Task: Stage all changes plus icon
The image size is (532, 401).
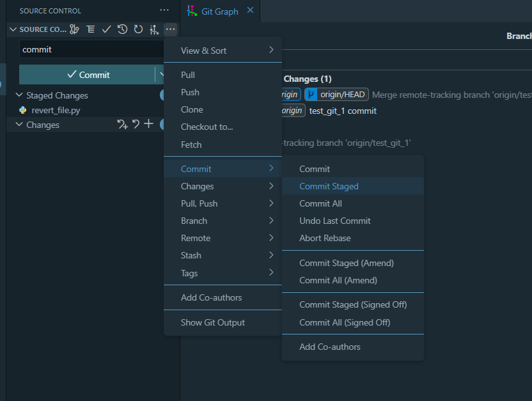Action: pyautogui.click(x=148, y=124)
